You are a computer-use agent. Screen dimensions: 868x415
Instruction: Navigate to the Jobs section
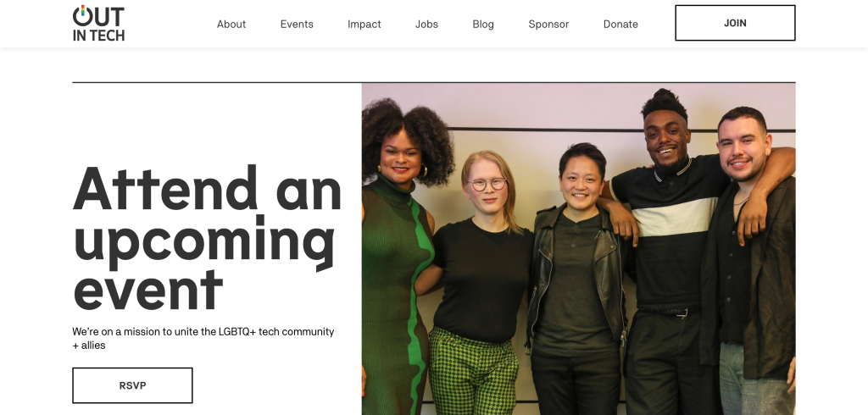click(x=427, y=25)
